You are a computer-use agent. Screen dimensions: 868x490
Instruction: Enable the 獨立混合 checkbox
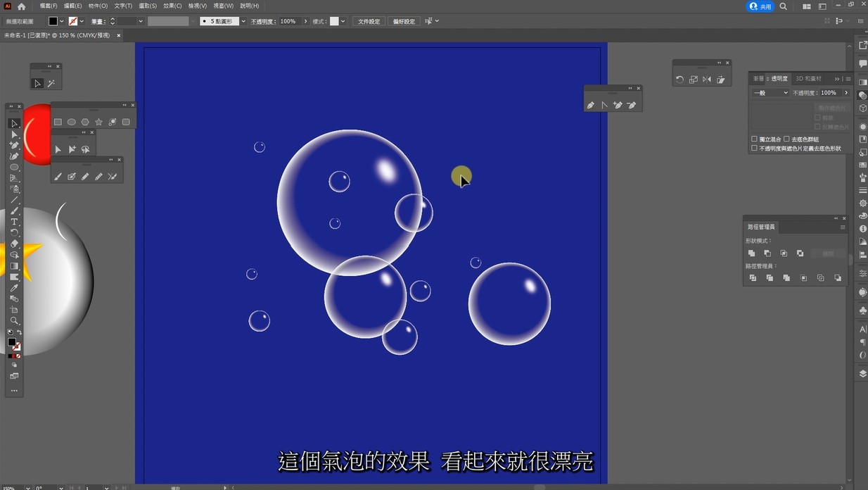755,139
